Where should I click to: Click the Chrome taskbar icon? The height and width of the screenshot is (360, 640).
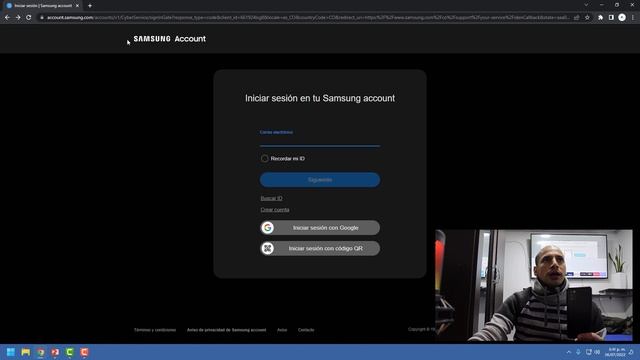coord(40,352)
